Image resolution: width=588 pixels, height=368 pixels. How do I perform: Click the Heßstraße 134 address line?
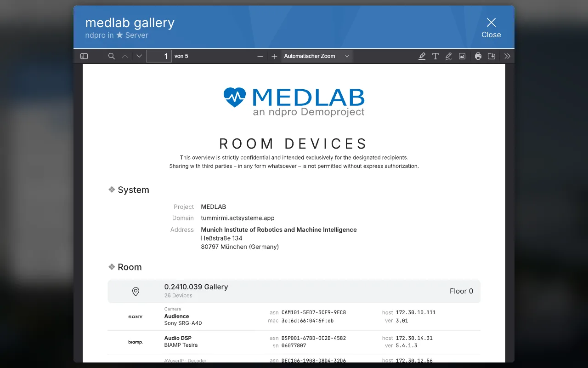click(221, 238)
